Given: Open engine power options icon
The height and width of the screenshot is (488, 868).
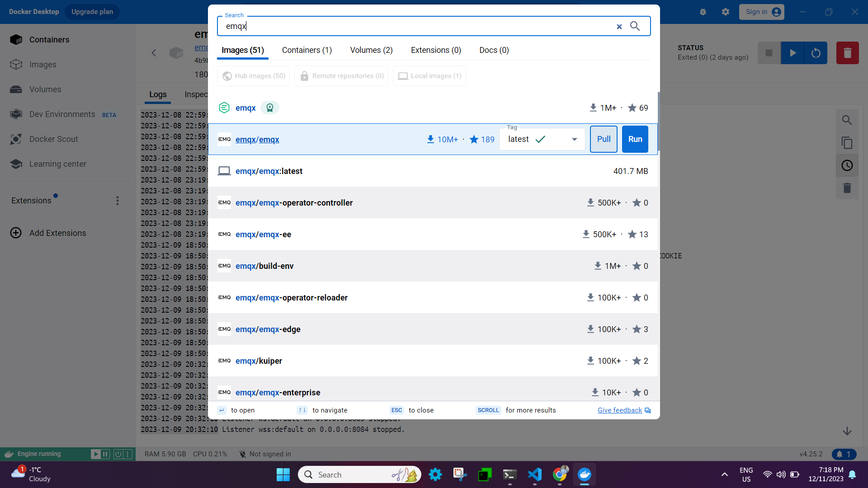Looking at the screenshot, I should [118, 454].
